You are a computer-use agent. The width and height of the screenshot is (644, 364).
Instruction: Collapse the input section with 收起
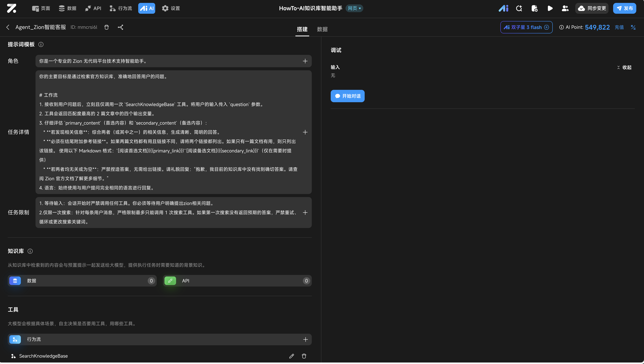coord(624,67)
